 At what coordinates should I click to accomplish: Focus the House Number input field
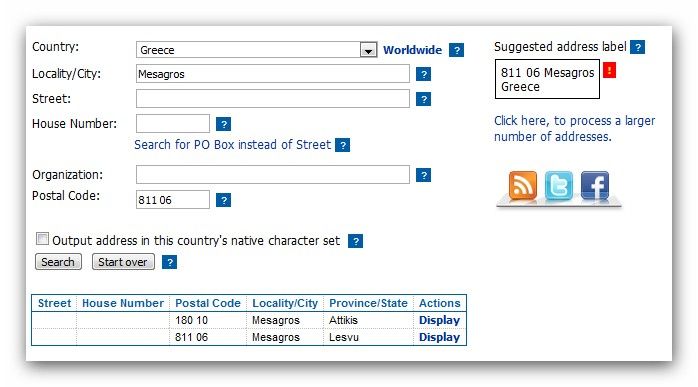(173, 124)
